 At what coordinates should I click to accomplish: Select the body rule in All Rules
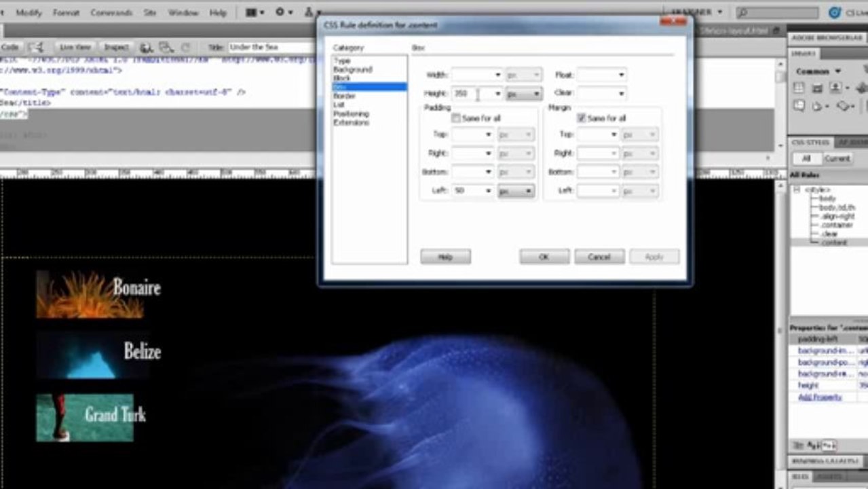tap(827, 198)
